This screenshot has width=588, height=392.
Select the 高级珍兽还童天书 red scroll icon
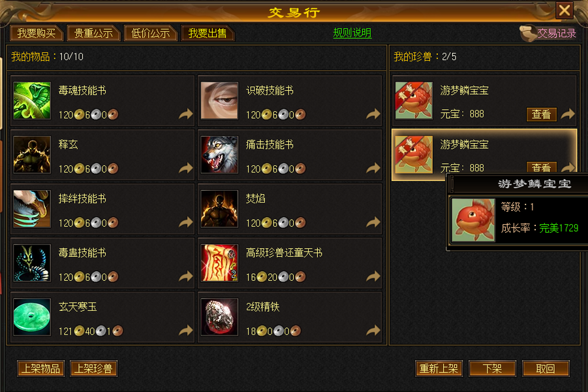(219, 263)
